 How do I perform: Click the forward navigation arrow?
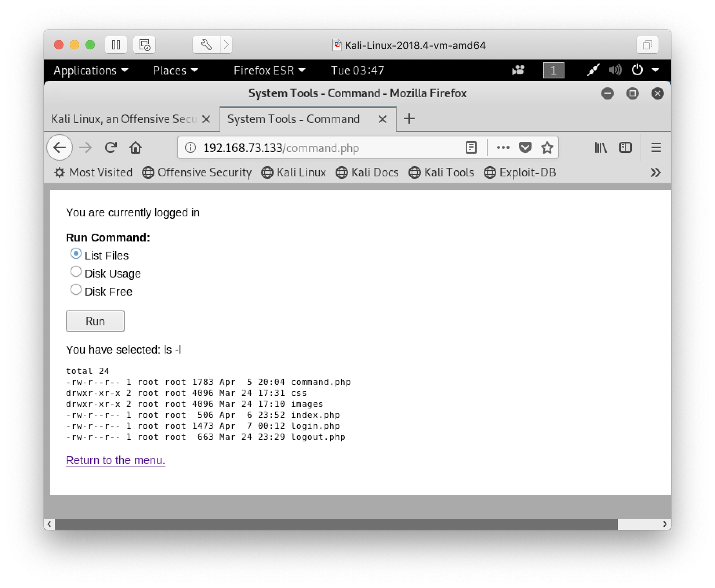click(x=85, y=148)
